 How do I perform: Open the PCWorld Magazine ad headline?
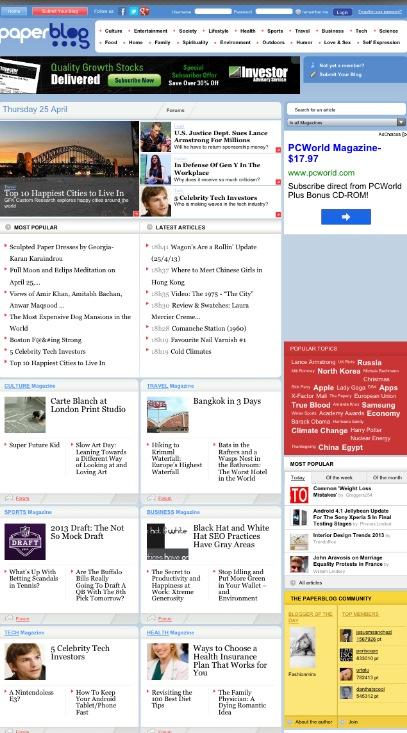pos(335,153)
